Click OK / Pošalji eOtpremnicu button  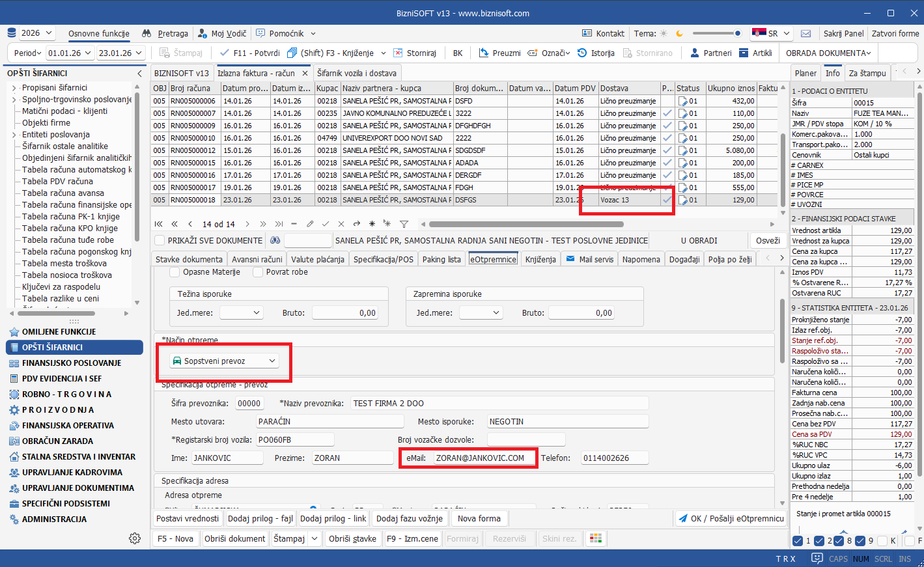731,519
